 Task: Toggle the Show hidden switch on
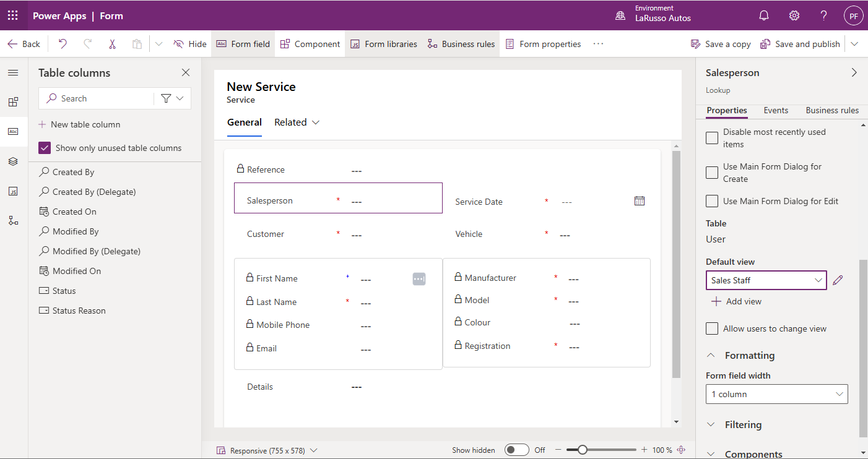[x=517, y=450]
